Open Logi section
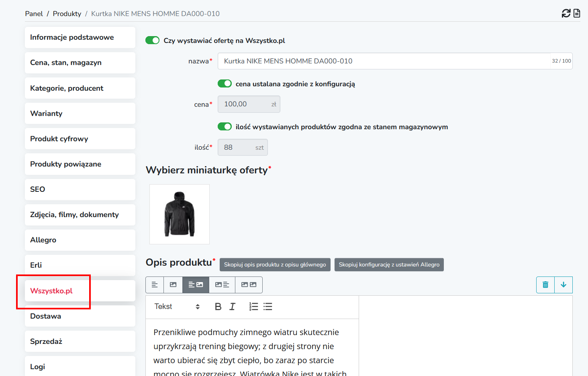The width and height of the screenshot is (588, 376). (x=80, y=366)
